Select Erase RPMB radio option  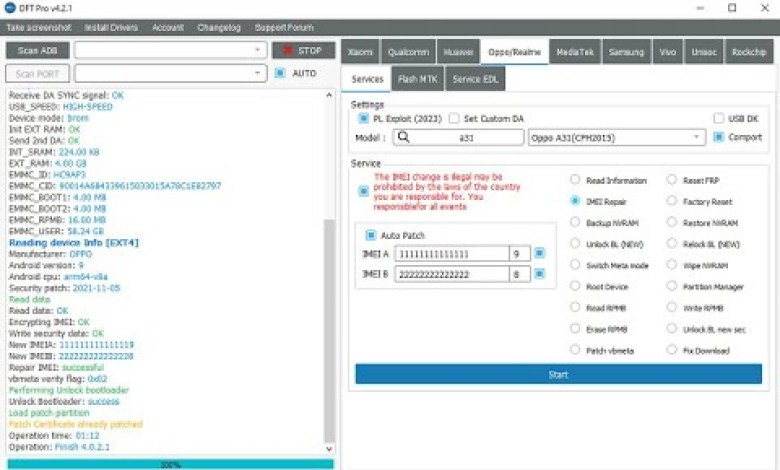click(575, 329)
